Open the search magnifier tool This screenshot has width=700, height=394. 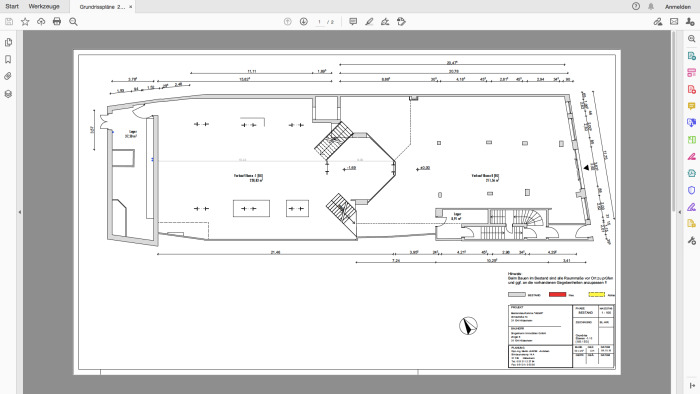(73, 21)
